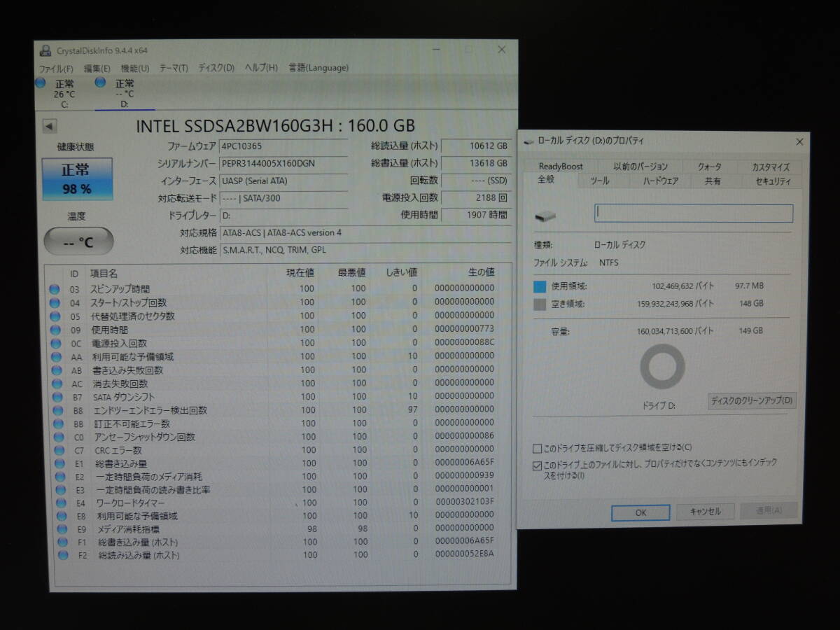Click the temperature -- °C indicator

(x=78, y=241)
